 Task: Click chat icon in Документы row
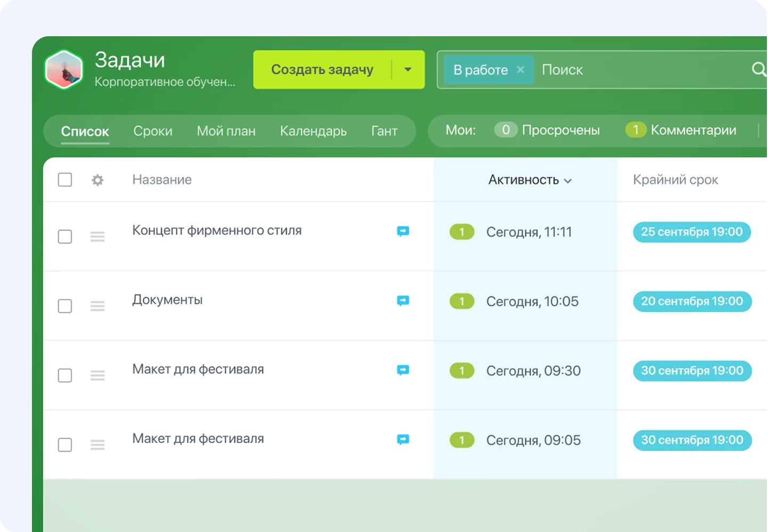pyautogui.click(x=403, y=301)
